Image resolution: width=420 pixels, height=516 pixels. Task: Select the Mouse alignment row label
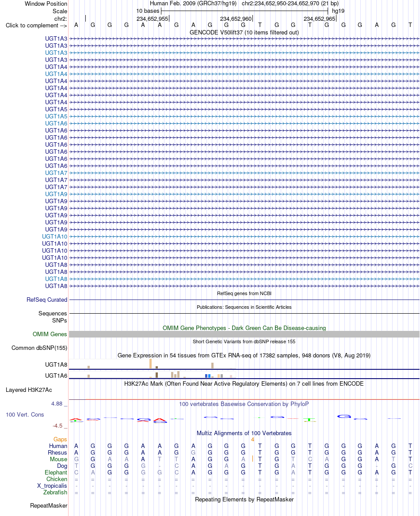coord(58,459)
